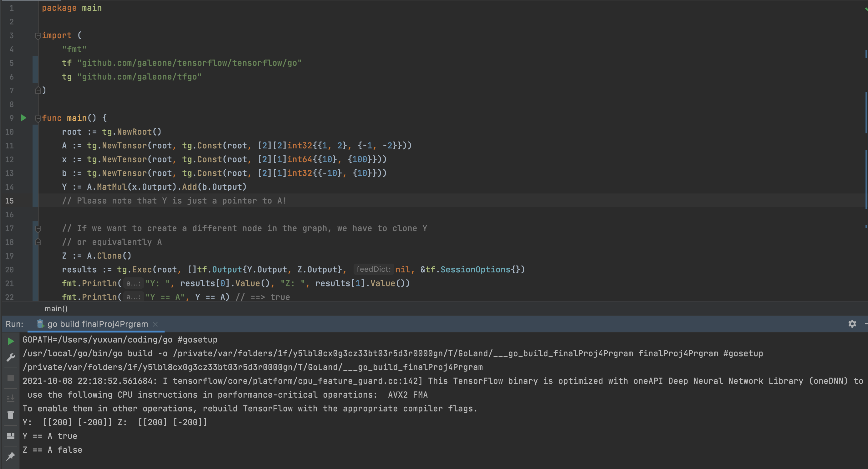Viewport: 868px width, 469px height.
Task: Collapse func main fold marker
Action: click(x=38, y=118)
